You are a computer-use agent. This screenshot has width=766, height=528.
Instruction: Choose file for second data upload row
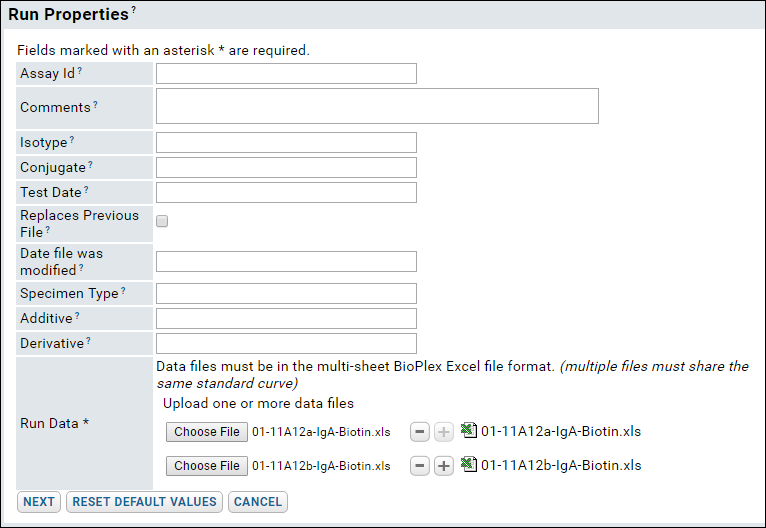(207, 466)
